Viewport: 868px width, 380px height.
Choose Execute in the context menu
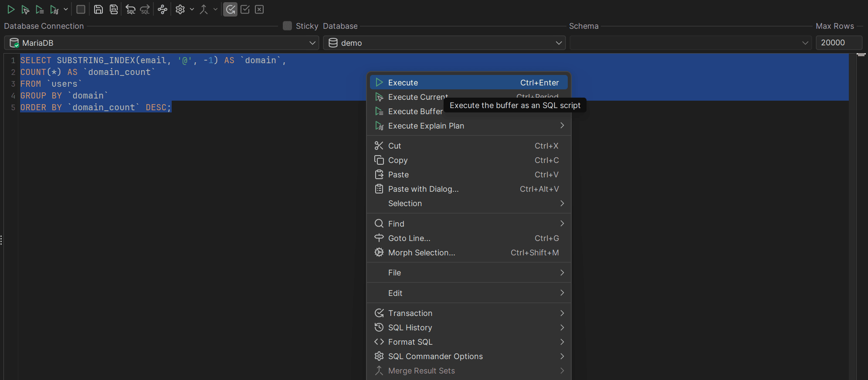pos(469,82)
